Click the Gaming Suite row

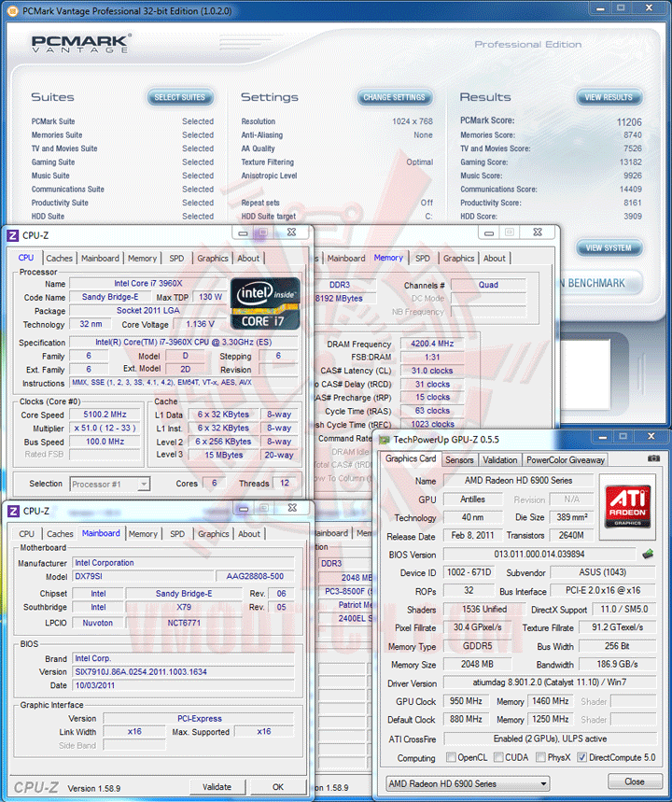click(122, 162)
